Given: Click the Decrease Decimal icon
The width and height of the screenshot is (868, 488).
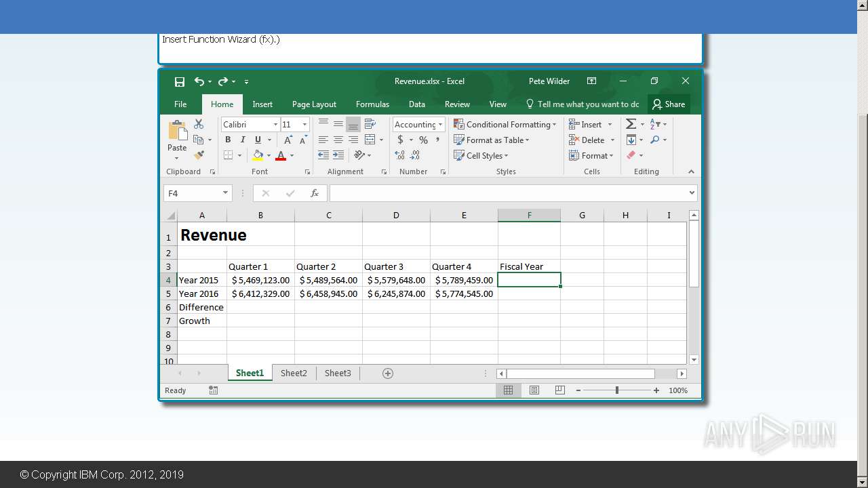Looking at the screenshot, I should (415, 155).
